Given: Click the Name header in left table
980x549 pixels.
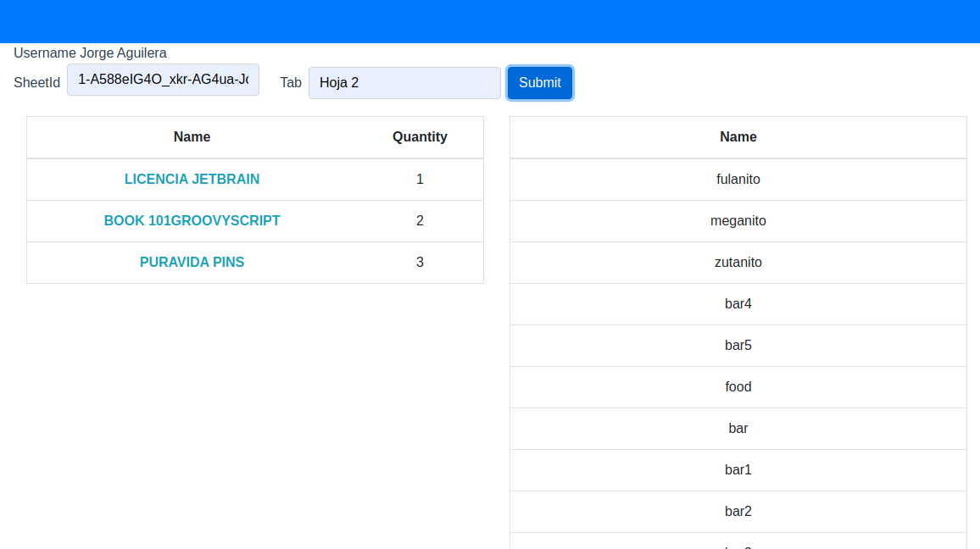Looking at the screenshot, I should 192,137.
